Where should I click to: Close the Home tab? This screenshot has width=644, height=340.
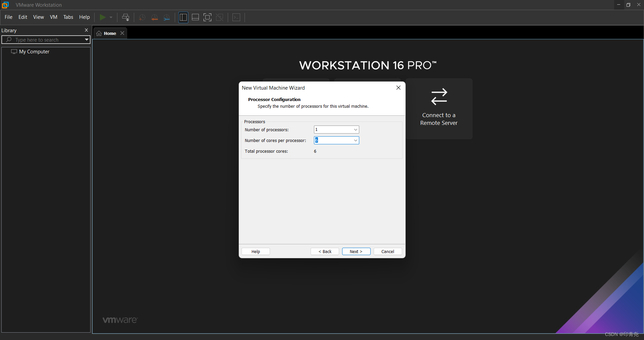point(122,33)
